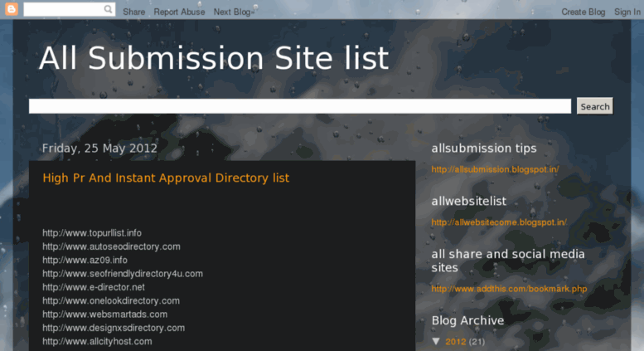Collapse the 2012 archive triangle
This screenshot has height=351, width=644.
pyautogui.click(x=436, y=342)
